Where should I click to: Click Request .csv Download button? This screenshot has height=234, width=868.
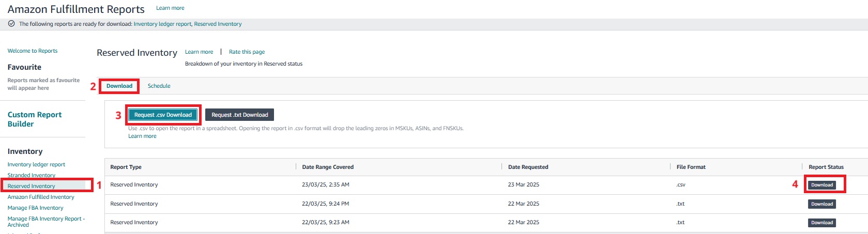click(163, 115)
